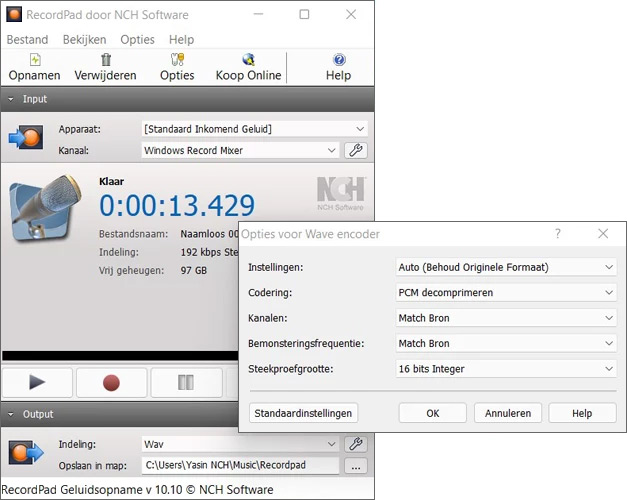Open the Bekijken menu

tap(84, 40)
